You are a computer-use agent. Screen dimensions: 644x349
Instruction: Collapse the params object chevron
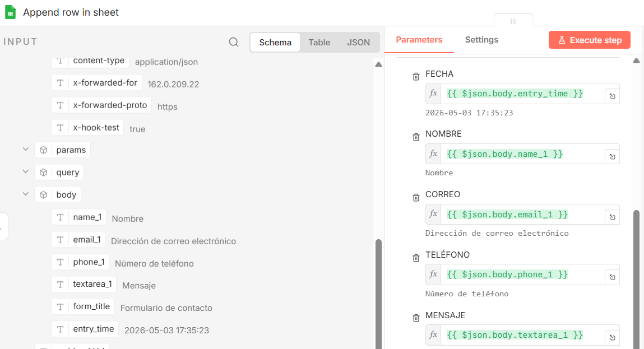pos(25,150)
